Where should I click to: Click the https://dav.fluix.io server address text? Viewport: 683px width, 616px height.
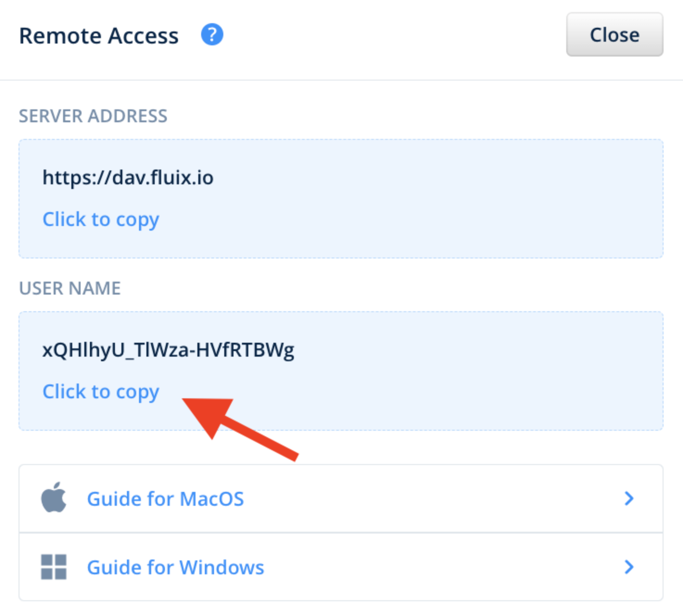[128, 178]
